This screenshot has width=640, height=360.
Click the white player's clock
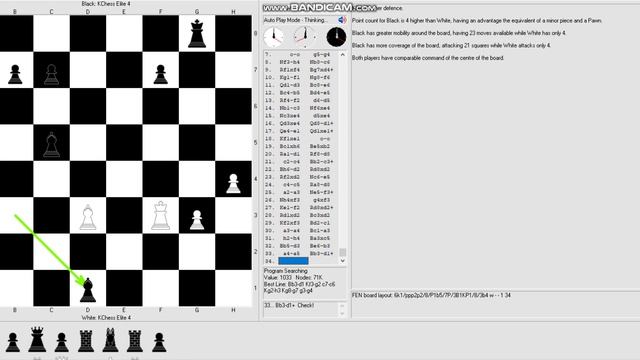point(274,37)
